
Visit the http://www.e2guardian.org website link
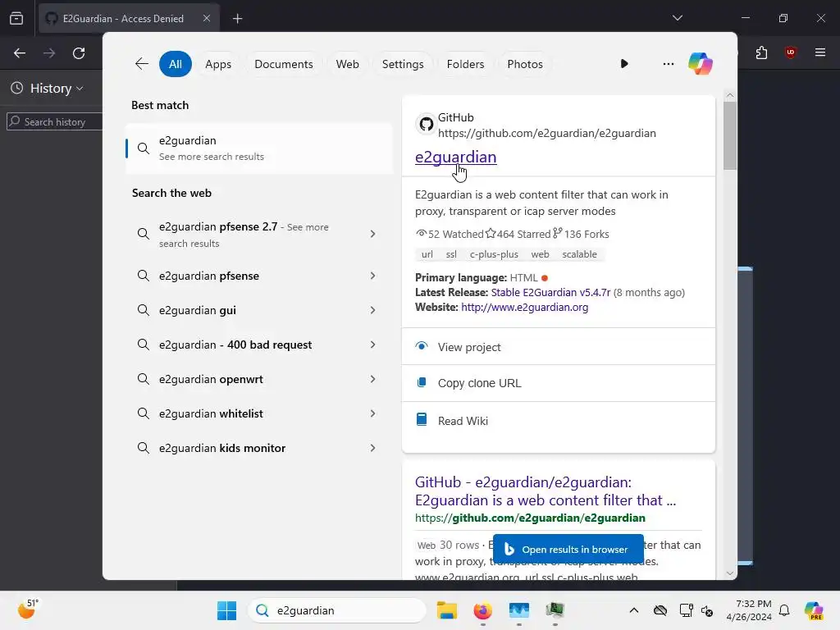tap(524, 307)
